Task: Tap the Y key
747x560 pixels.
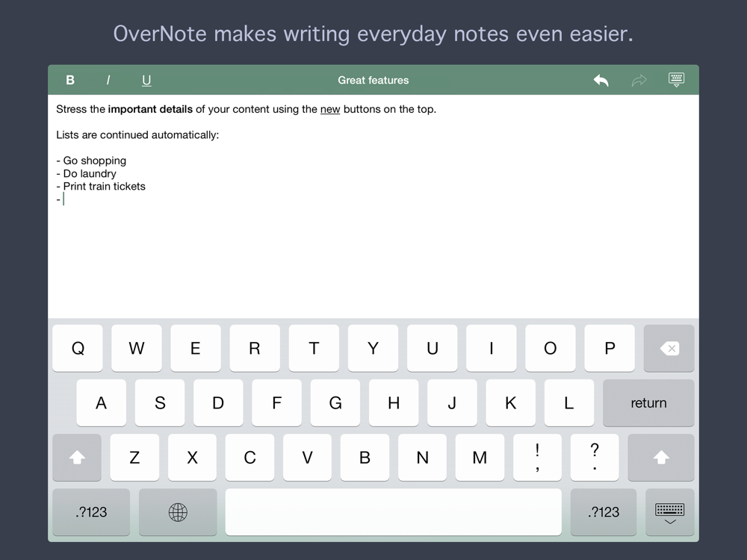Action: (373, 348)
